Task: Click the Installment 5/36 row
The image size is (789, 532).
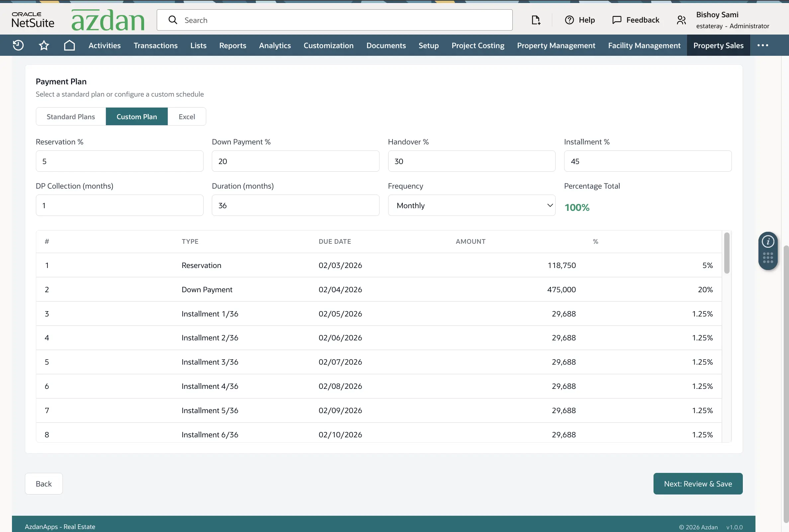Action: (x=379, y=410)
